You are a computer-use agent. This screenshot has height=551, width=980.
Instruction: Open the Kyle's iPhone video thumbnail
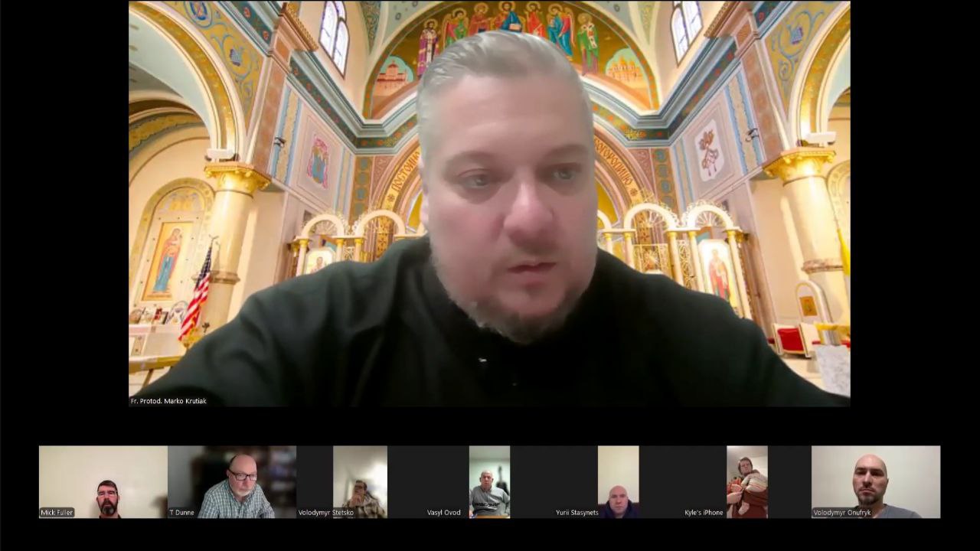746,481
